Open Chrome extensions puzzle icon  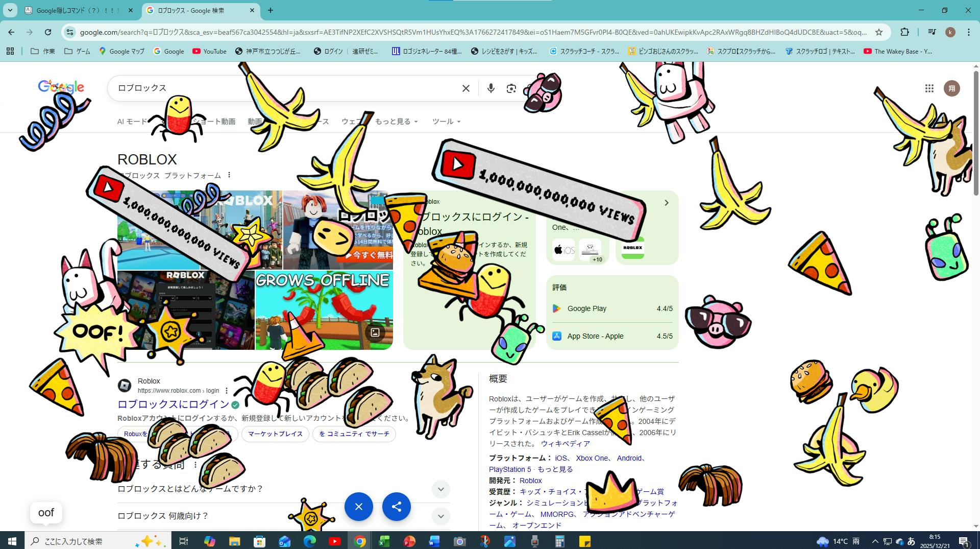[x=904, y=32]
